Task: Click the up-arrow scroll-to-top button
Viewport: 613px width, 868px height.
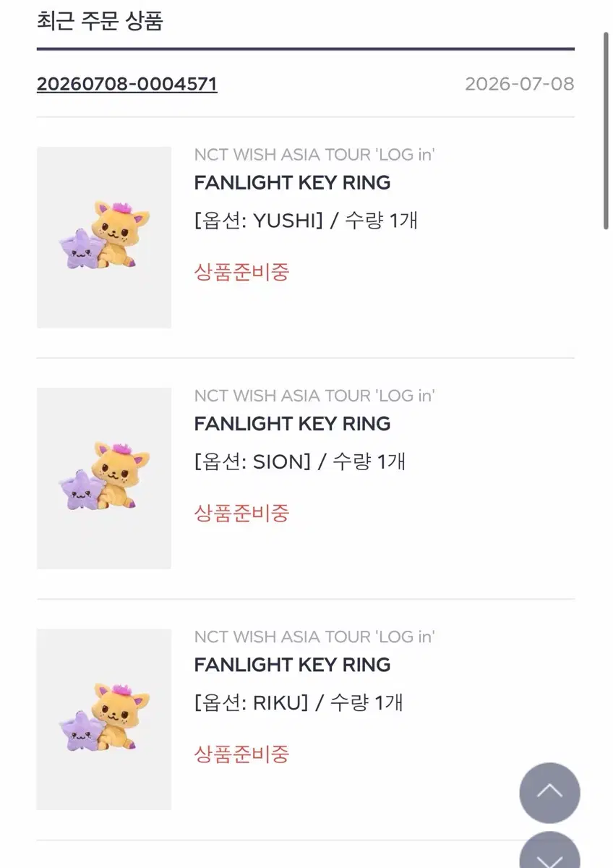Action: coord(549,793)
